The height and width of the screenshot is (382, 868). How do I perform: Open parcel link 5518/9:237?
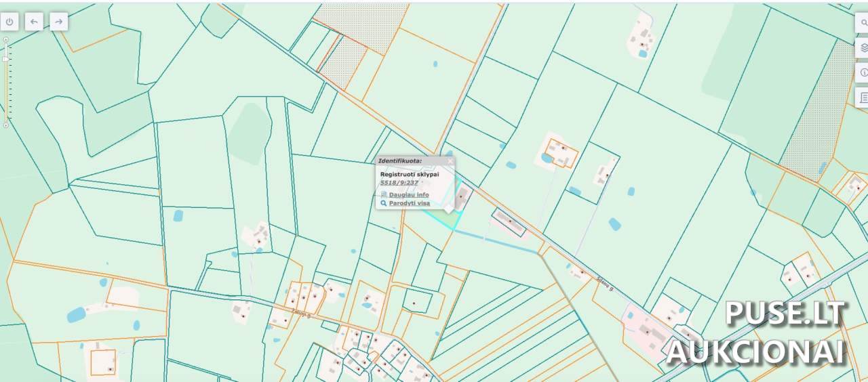(399, 183)
